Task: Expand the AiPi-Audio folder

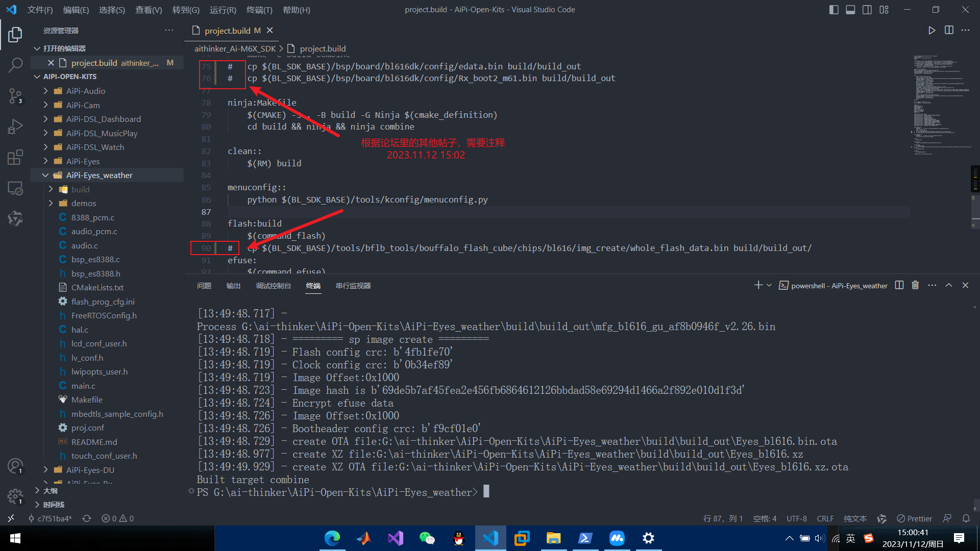Action: pos(86,91)
